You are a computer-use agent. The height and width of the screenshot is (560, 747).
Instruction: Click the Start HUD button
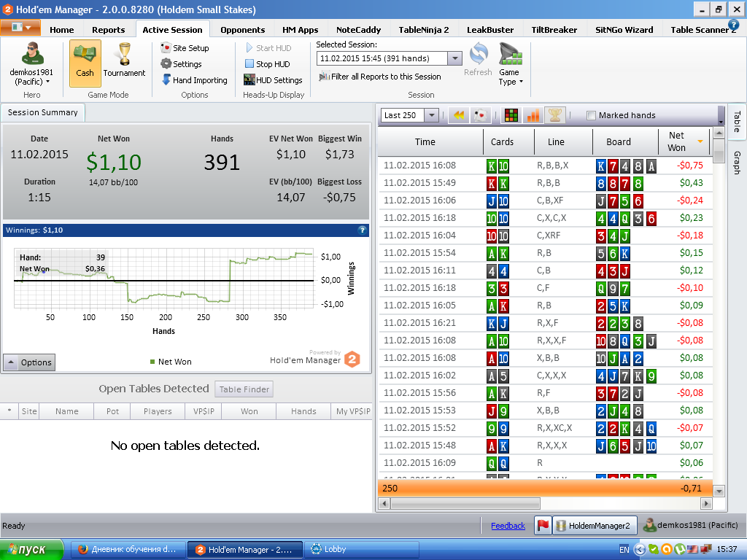[268, 47]
